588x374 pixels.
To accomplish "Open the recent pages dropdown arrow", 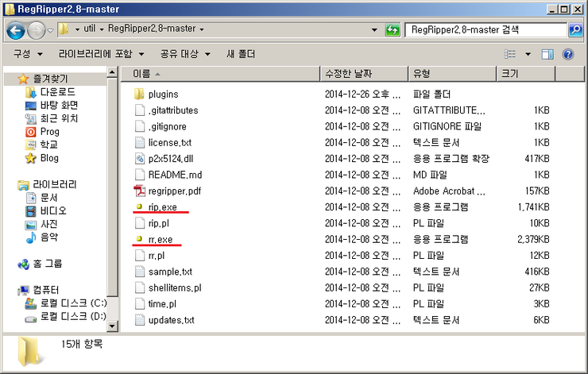I will pyautogui.click(x=50, y=30).
